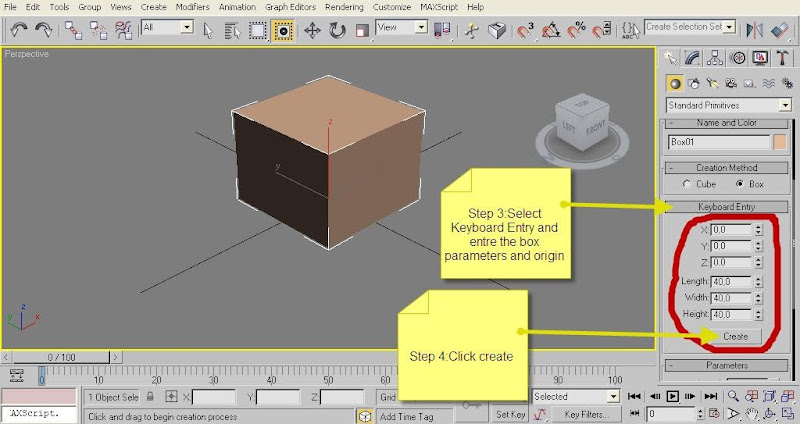This screenshot has height=424, width=800.
Task: Select the Box creation method radio button
Action: [x=740, y=185]
